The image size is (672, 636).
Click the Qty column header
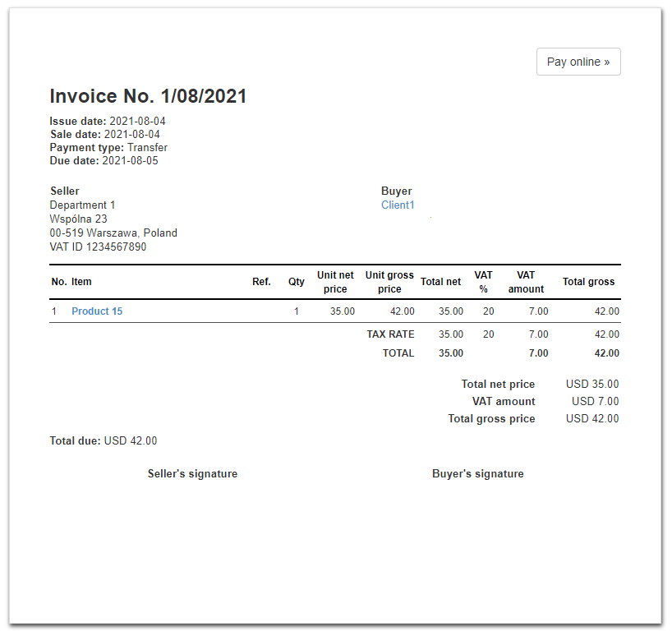tap(296, 282)
